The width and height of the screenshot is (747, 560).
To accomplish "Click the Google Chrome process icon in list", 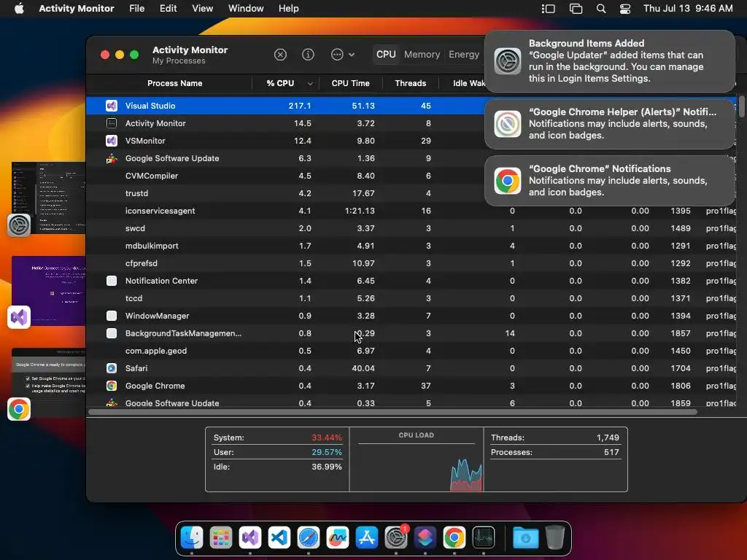I will pyautogui.click(x=112, y=386).
